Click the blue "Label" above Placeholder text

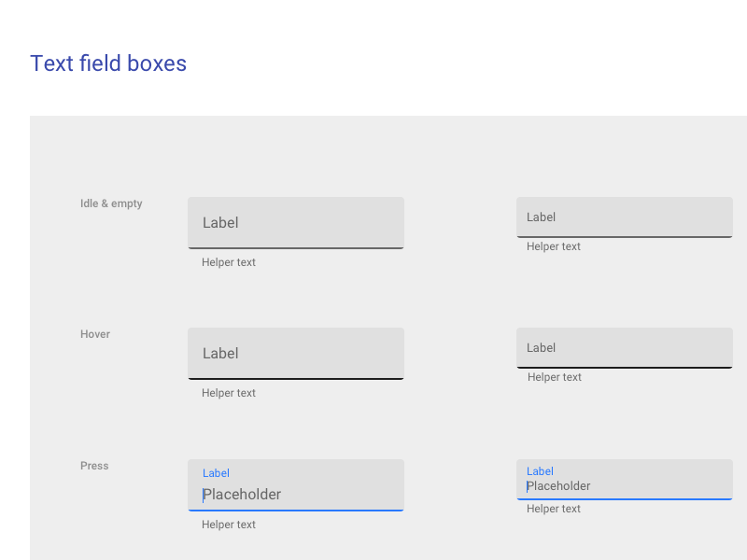tap(216, 472)
